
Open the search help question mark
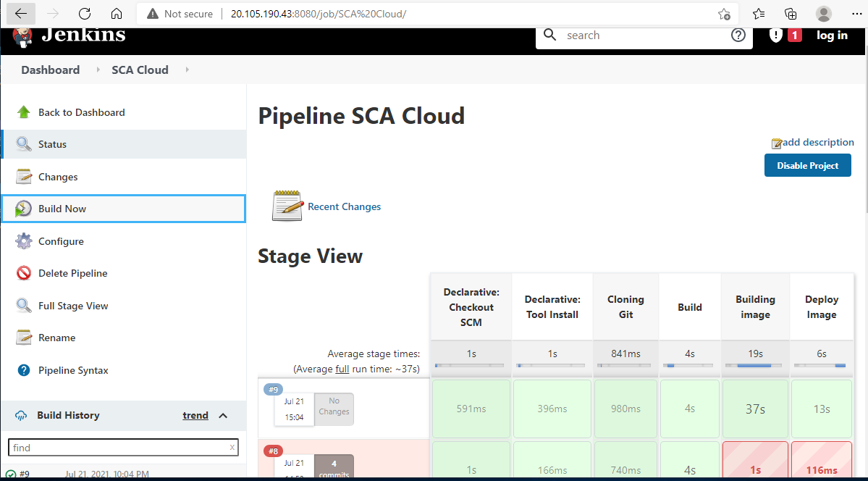738,34
